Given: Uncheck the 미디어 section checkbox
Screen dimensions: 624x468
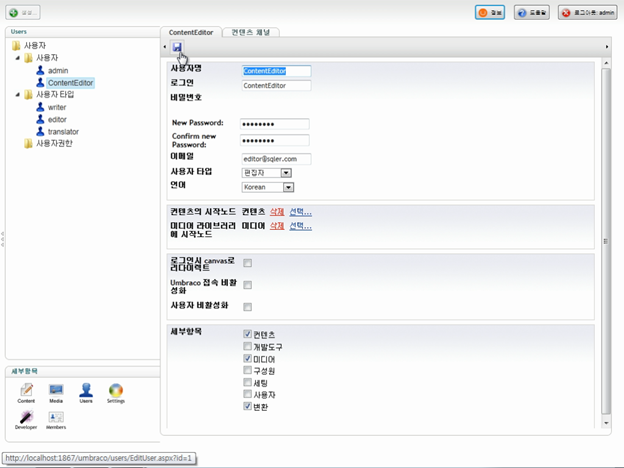Looking at the screenshot, I should click(248, 359).
